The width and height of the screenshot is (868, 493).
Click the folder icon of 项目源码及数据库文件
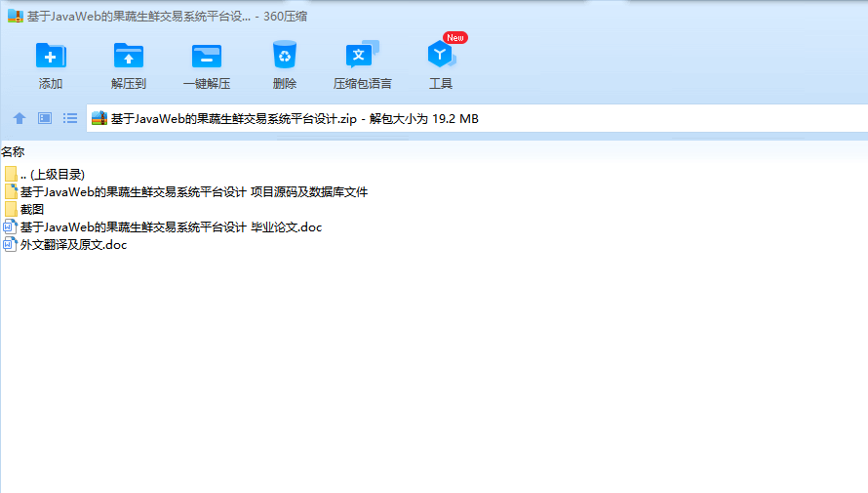11,191
